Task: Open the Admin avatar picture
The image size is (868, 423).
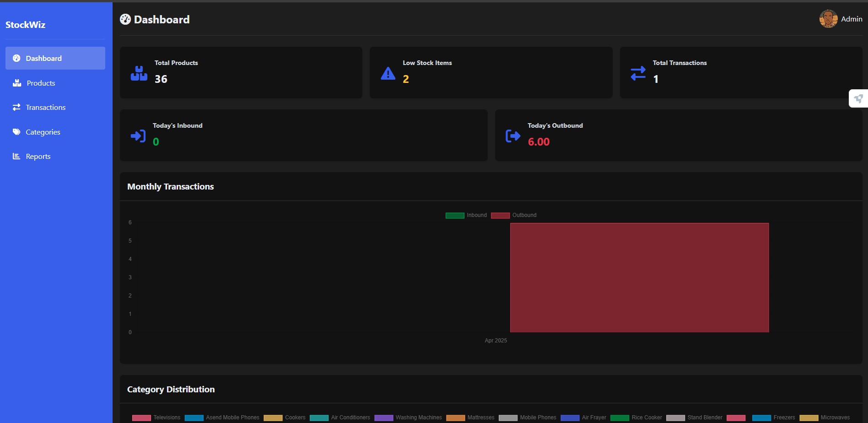Action: (x=828, y=19)
